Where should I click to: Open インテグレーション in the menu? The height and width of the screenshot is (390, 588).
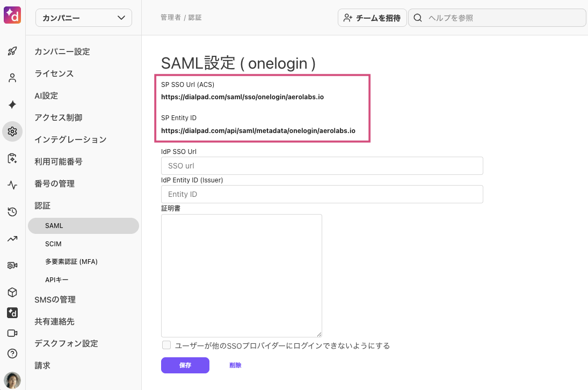70,139
